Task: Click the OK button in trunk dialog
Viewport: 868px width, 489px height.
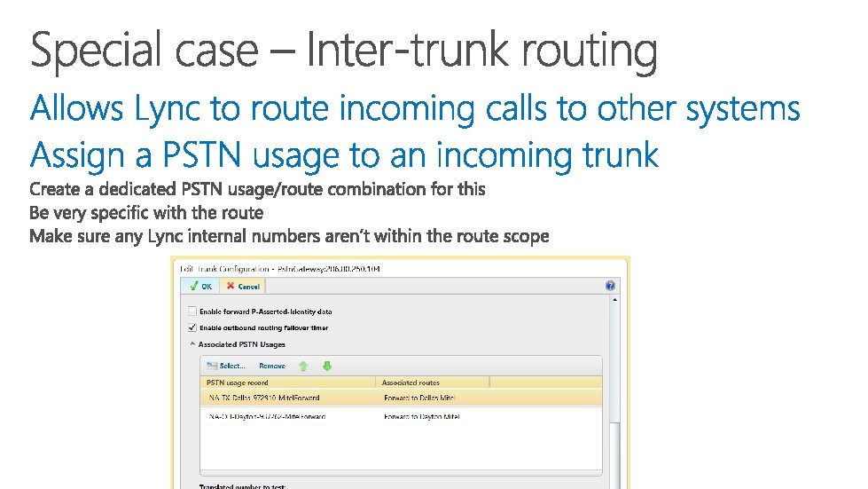Action: point(200,287)
